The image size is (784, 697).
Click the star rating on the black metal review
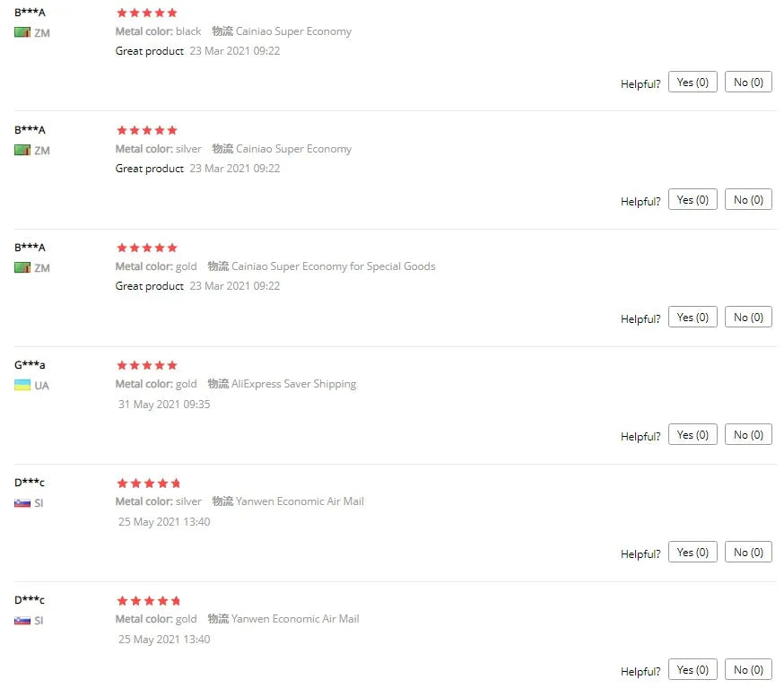(x=147, y=13)
